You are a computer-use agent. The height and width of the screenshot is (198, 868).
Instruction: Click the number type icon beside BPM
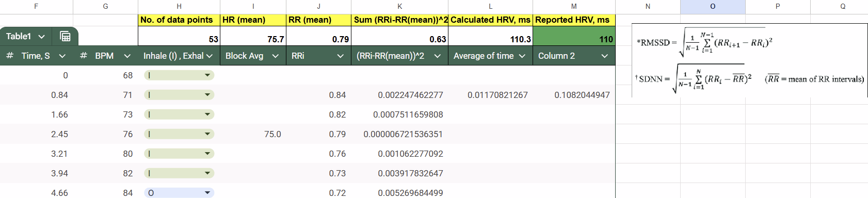[x=84, y=56]
